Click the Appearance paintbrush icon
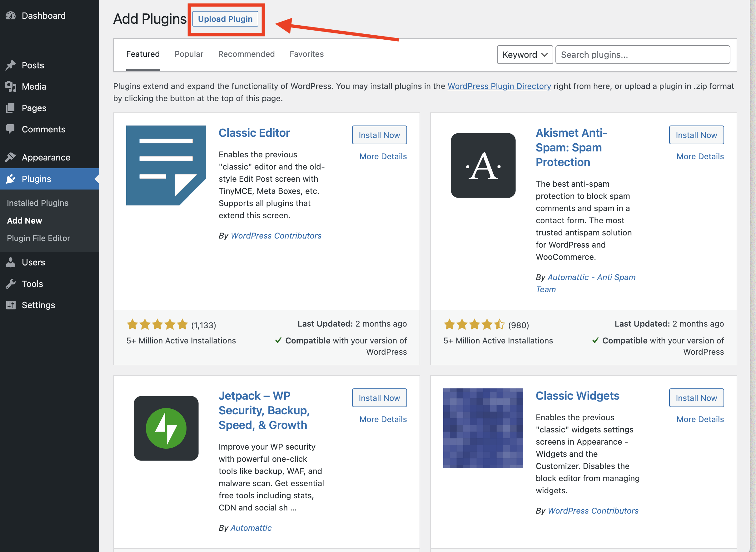The image size is (756, 552). point(11,157)
